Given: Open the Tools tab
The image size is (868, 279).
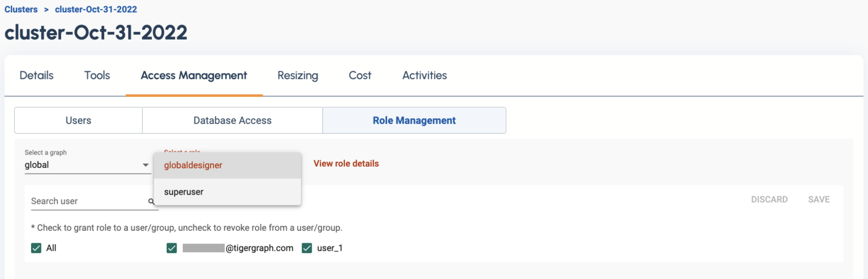Looking at the screenshot, I should (x=97, y=76).
